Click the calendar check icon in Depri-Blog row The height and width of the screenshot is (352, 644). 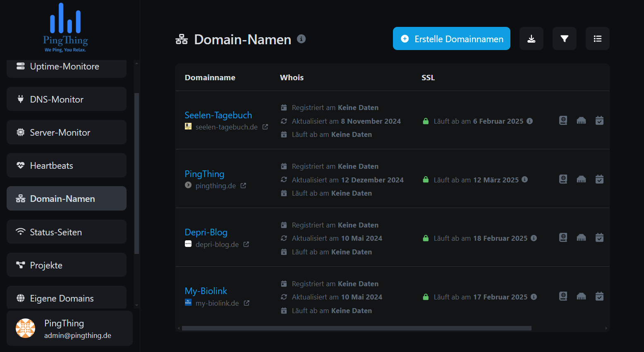(x=599, y=237)
